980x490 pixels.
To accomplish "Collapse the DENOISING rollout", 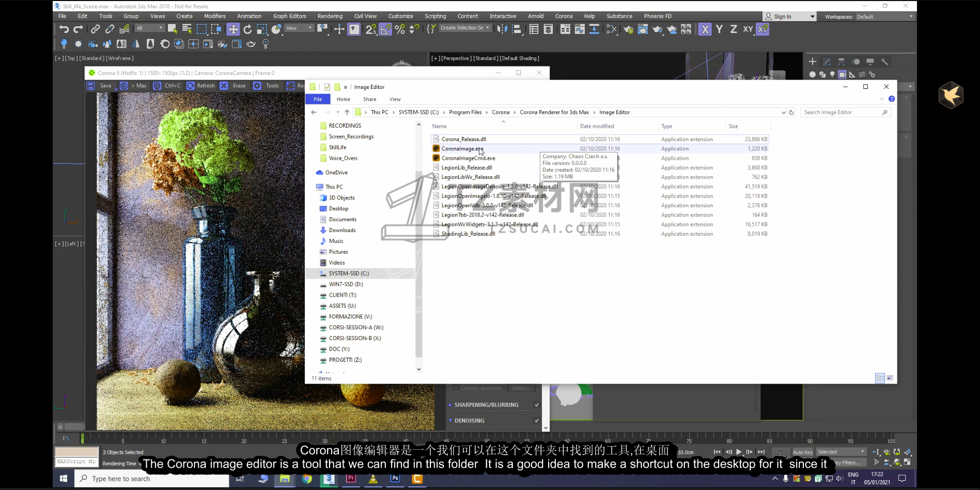I will 450,421.
